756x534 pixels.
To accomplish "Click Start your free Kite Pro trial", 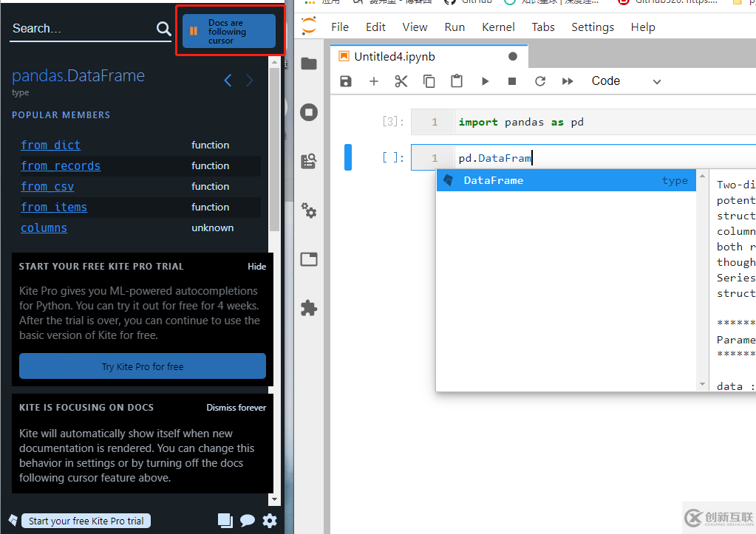I will 86,521.
